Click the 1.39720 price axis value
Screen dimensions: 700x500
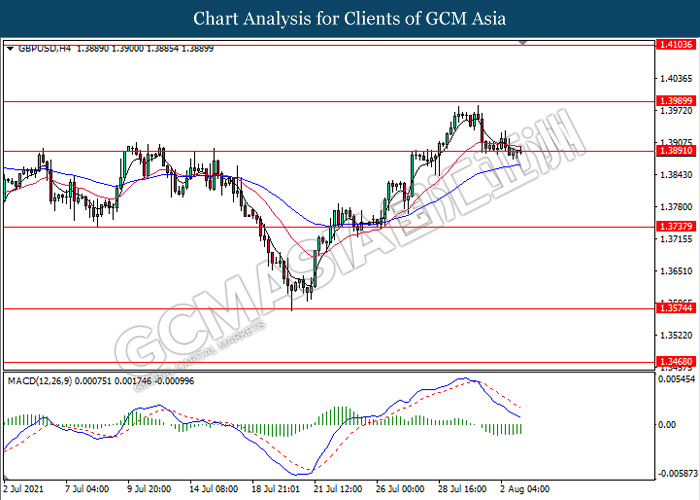pyautogui.click(x=676, y=111)
